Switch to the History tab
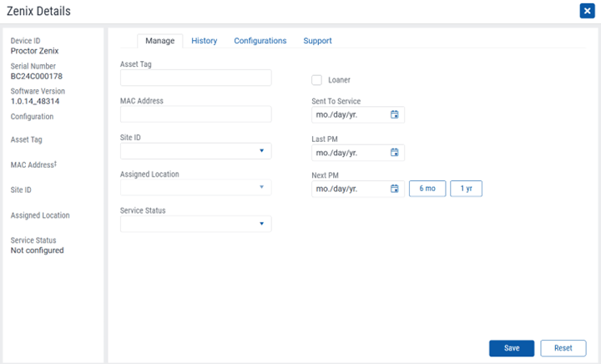 (x=205, y=41)
